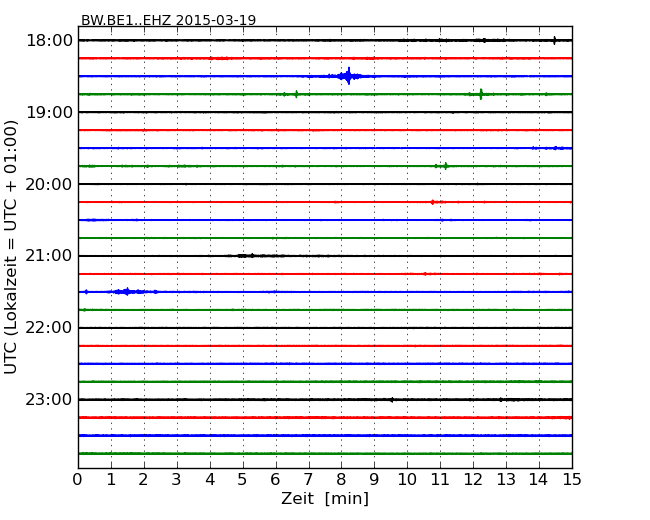Click the black spike at end of 18:00 trace
The height and width of the screenshot is (520, 650).
tap(555, 40)
